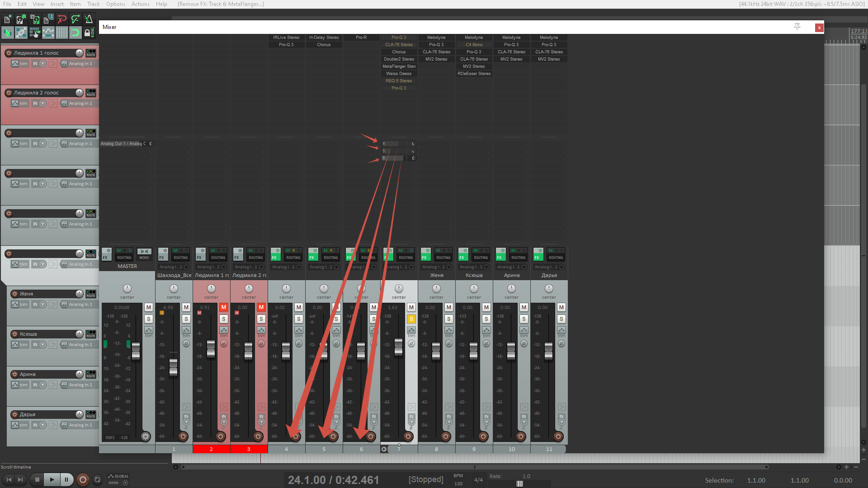
Task: Click the MASTER channel volume fader
Action: click(136, 352)
